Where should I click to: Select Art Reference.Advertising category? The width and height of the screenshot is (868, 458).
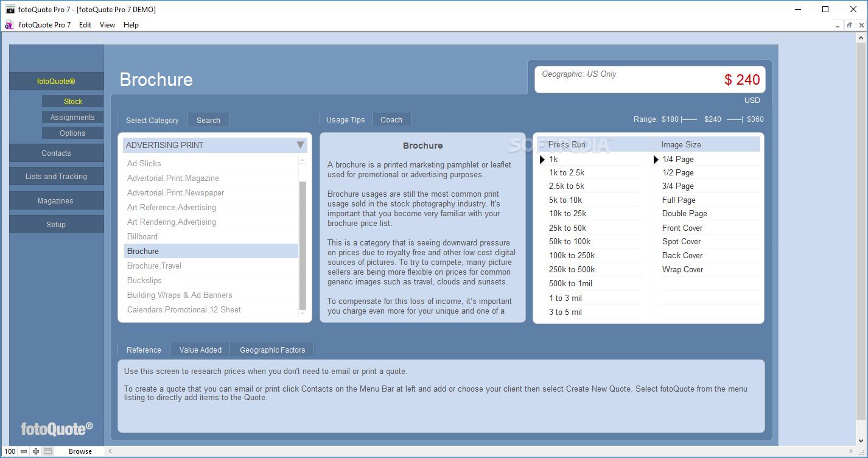[x=211, y=207]
